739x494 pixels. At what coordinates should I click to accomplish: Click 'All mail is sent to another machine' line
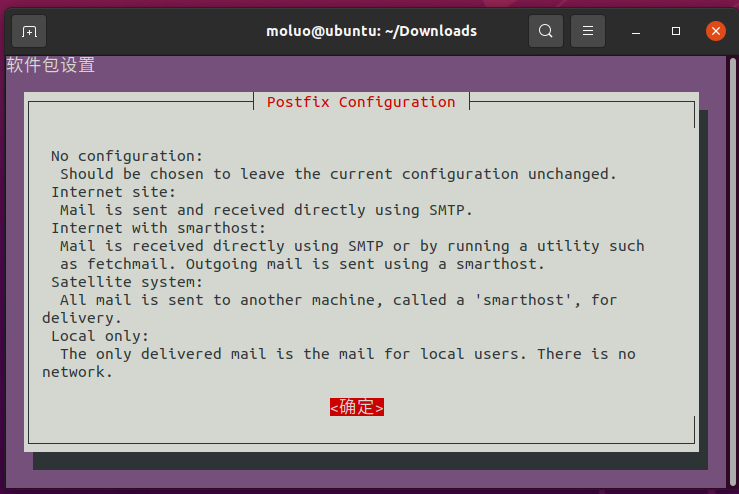(338, 300)
